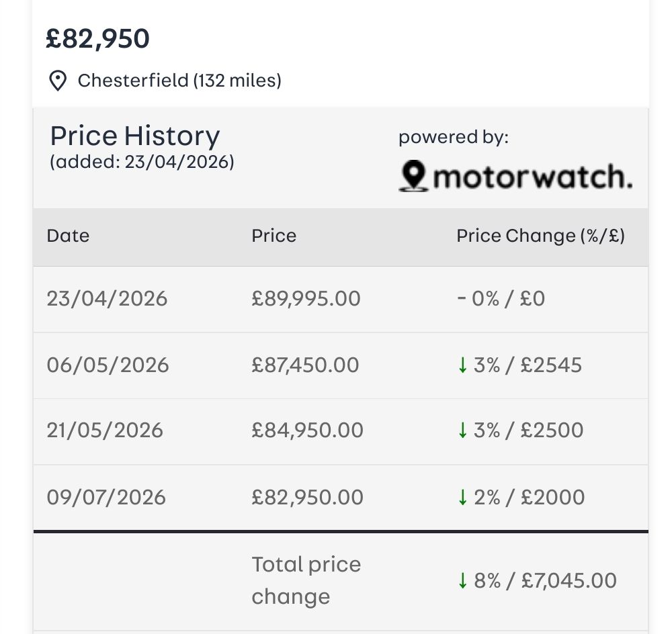Click the green down arrow for 06/05/2026
The image size is (672, 634).
tap(462, 365)
